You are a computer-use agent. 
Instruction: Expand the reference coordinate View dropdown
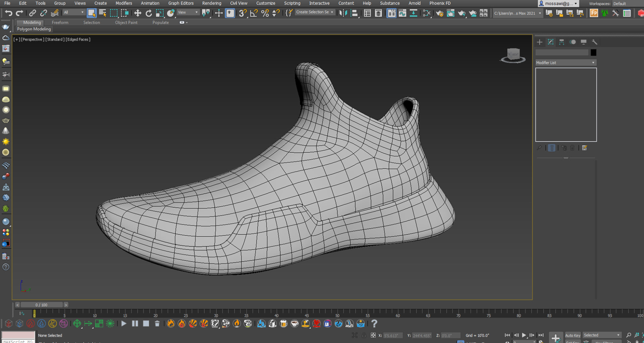(187, 12)
